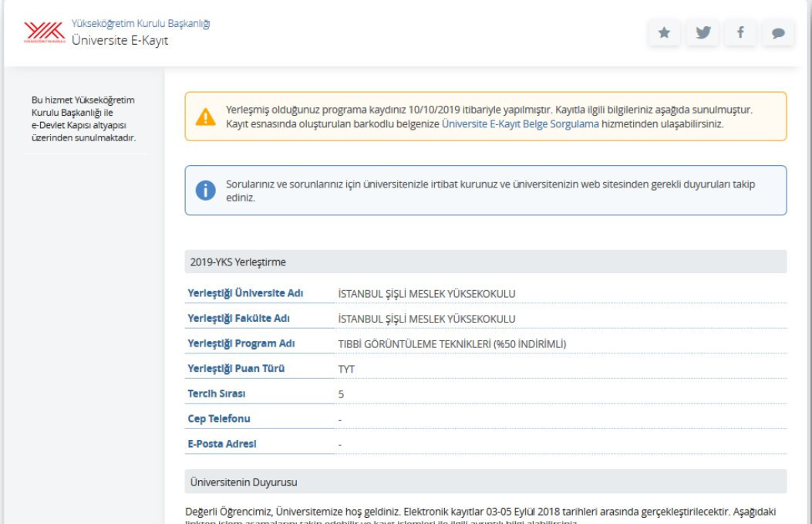812x524 pixels.
Task: Click the Cep Telefonu label
Action: click(x=219, y=419)
